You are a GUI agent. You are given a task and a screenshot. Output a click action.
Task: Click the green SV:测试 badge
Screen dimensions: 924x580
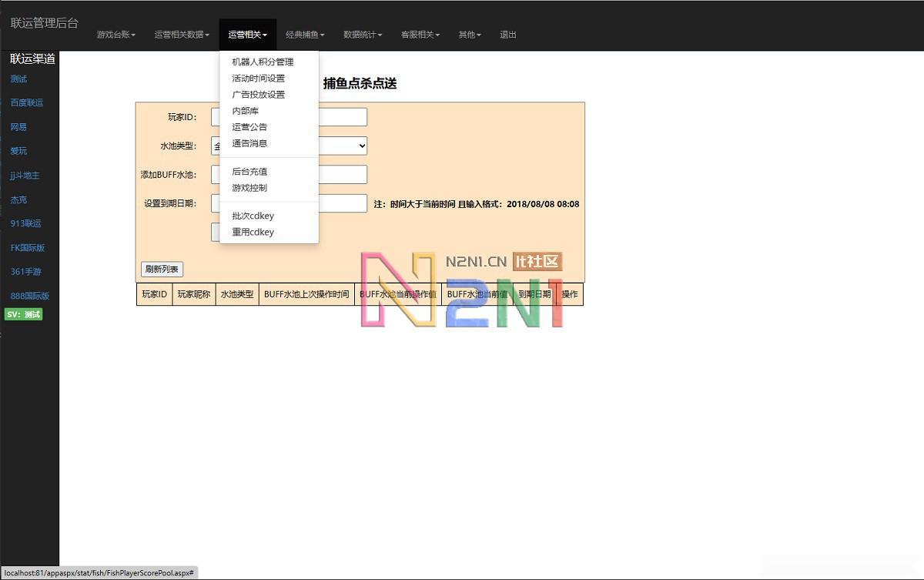pos(23,314)
